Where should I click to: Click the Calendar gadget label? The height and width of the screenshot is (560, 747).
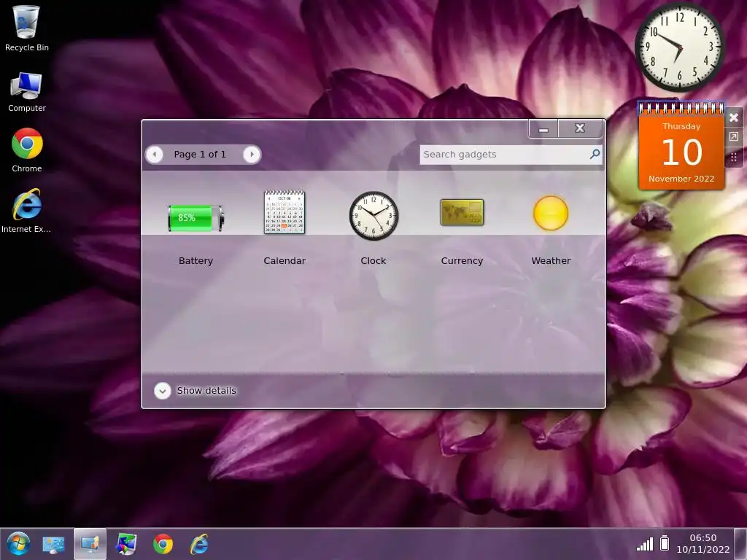[x=285, y=260]
